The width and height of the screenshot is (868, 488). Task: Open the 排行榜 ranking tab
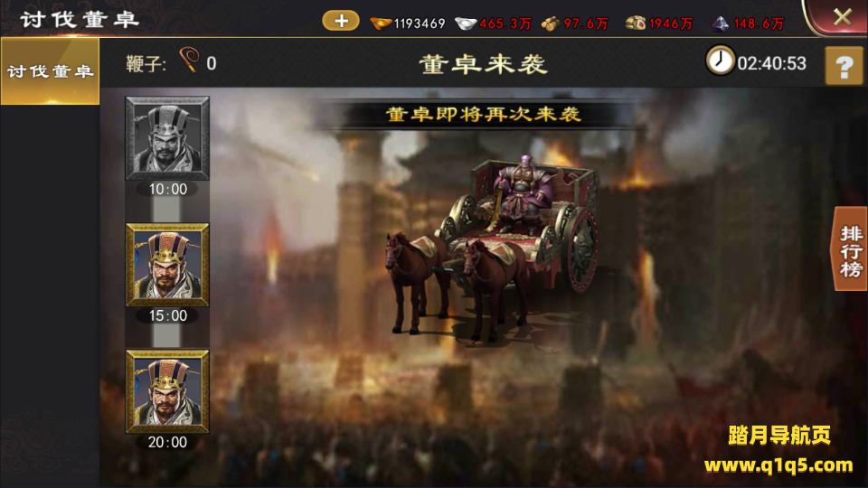pyautogui.click(x=851, y=250)
